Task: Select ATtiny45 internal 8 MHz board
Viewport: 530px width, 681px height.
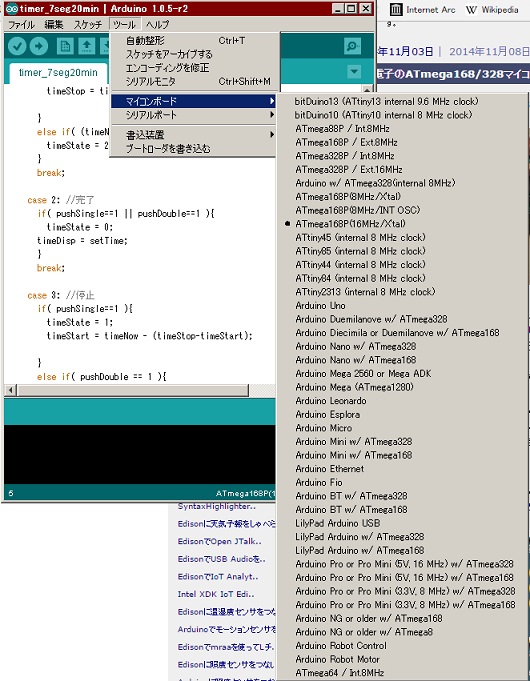Action: [402, 238]
